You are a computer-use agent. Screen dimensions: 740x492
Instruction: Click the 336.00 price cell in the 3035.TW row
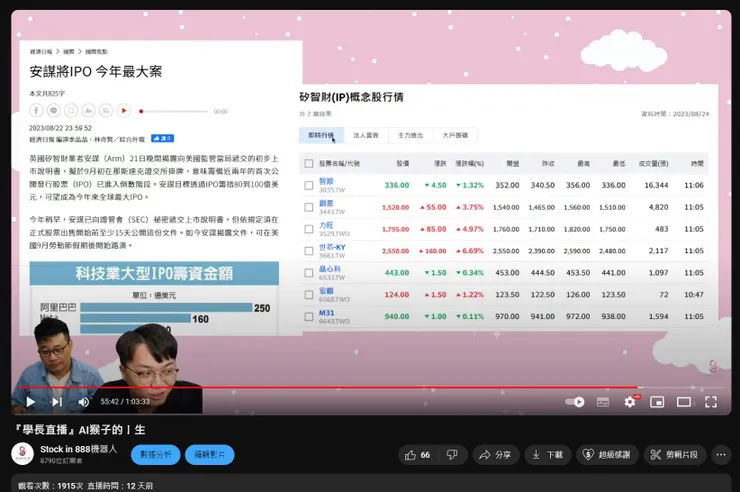(x=397, y=185)
